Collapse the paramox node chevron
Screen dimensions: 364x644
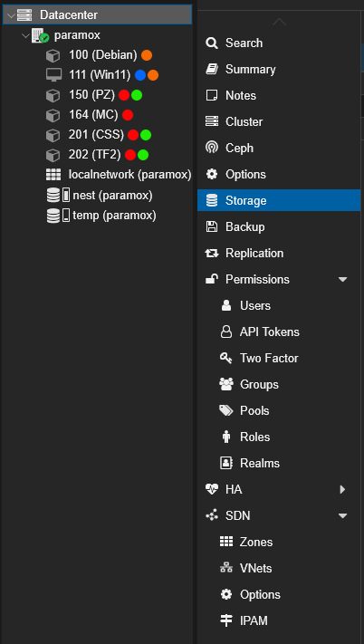pyautogui.click(x=26, y=35)
